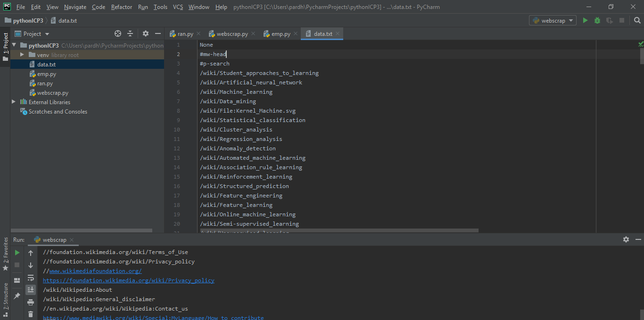
Task: Click restore layout icon in Run panel
Action: pyautogui.click(x=17, y=280)
